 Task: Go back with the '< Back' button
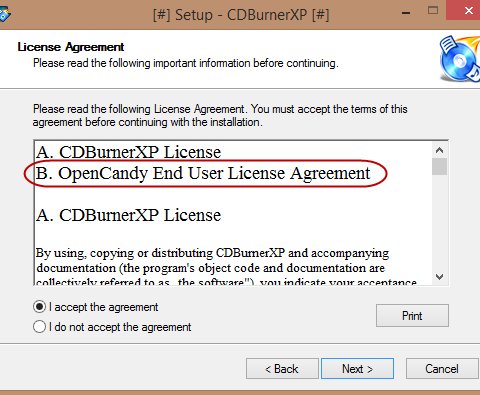click(282, 369)
